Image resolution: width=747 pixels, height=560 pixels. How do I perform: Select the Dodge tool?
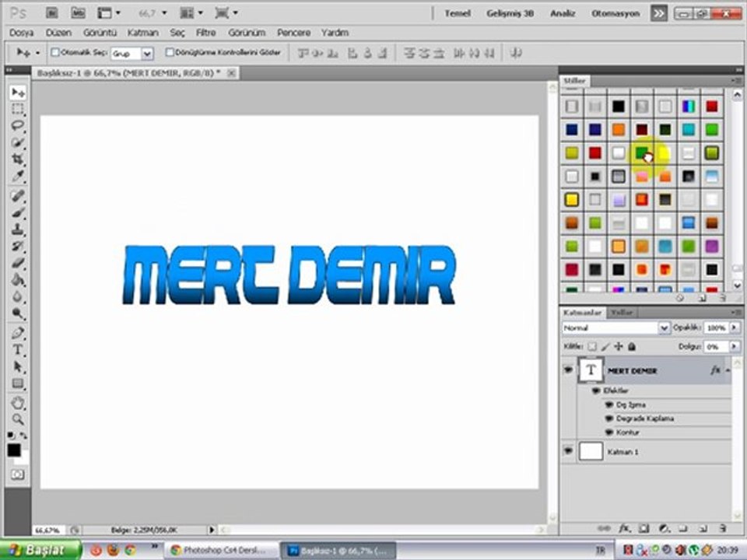[18, 313]
